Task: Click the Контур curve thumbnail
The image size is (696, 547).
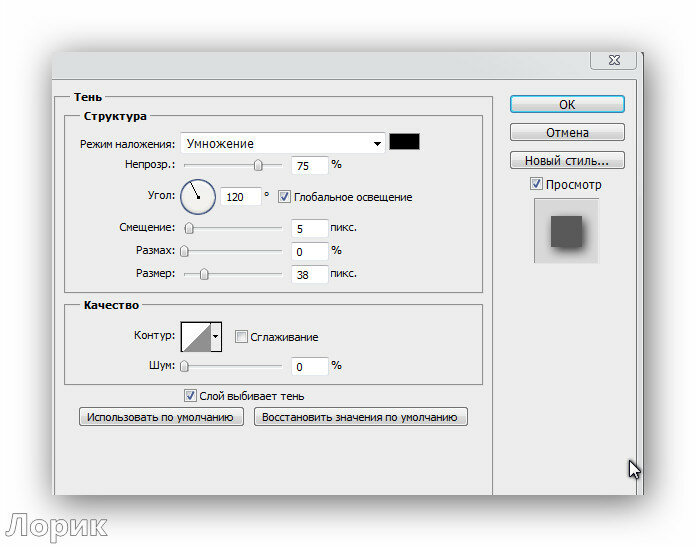Action: 196,337
